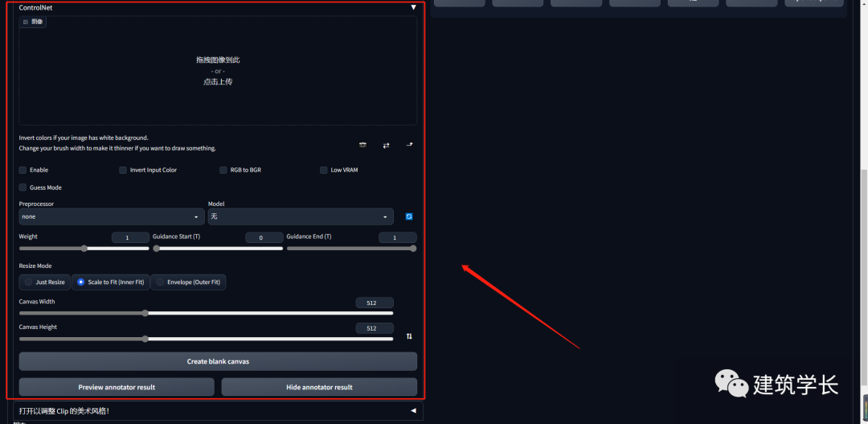Click the Weight value field
Screen dimensions: 868x424
tap(131, 238)
